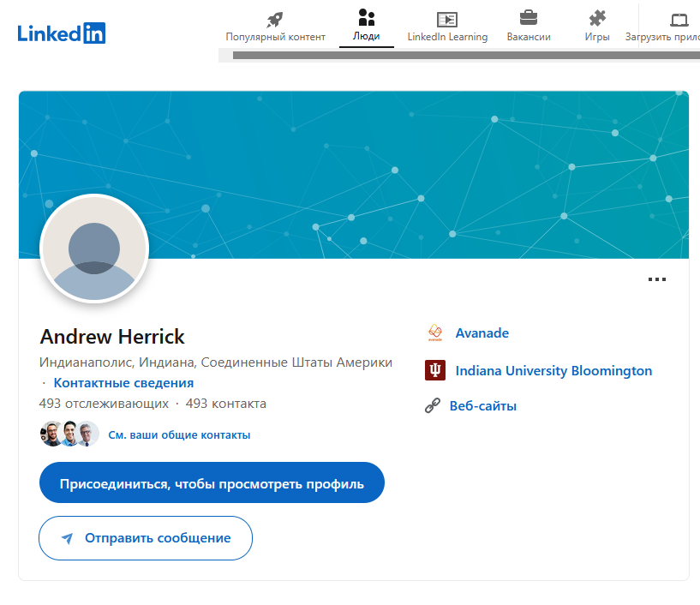
Task: Open Популярный контент rocket icon
Action: pos(275,19)
